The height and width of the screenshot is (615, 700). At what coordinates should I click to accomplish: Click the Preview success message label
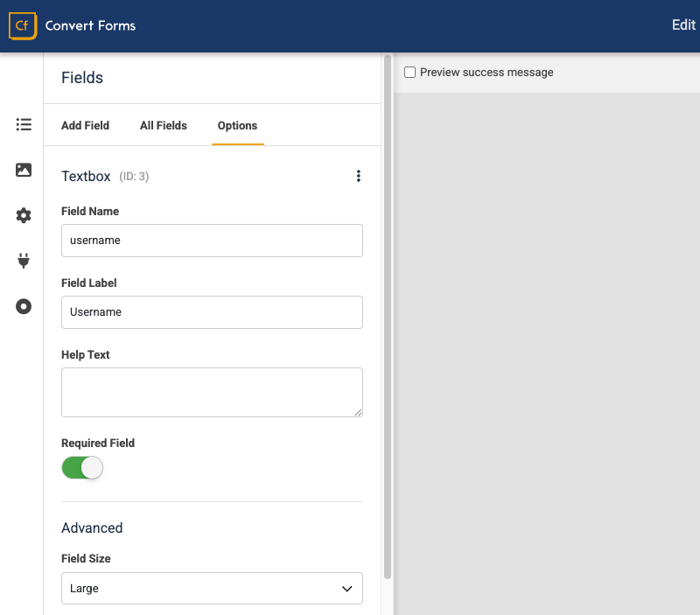click(486, 73)
